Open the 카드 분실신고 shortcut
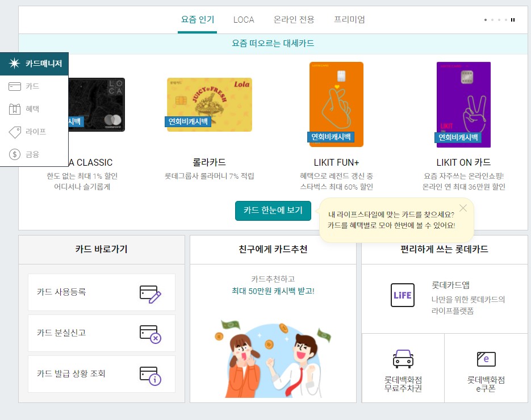 [x=102, y=333]
